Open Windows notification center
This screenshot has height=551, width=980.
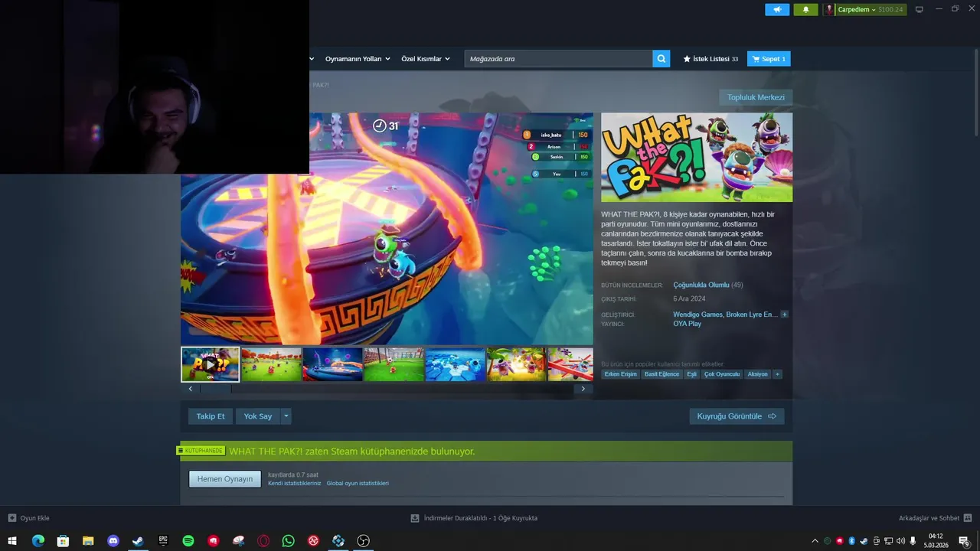tap(965, 541)
